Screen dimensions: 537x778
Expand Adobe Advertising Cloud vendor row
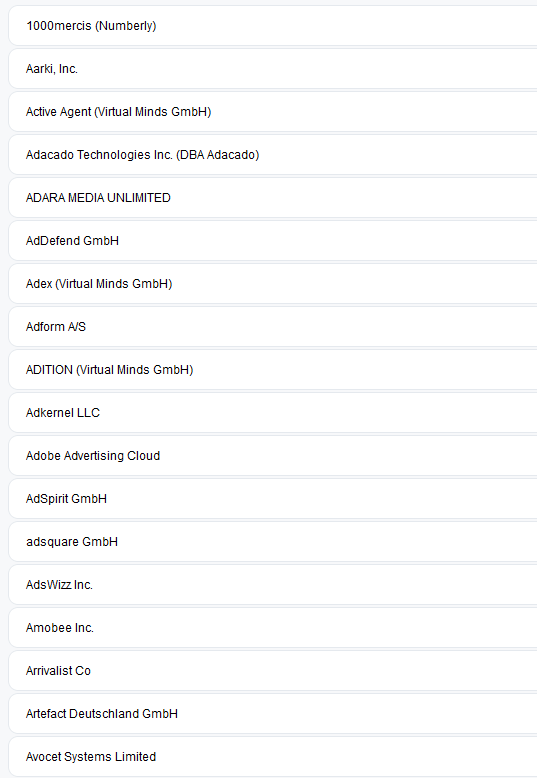point(273,456)
